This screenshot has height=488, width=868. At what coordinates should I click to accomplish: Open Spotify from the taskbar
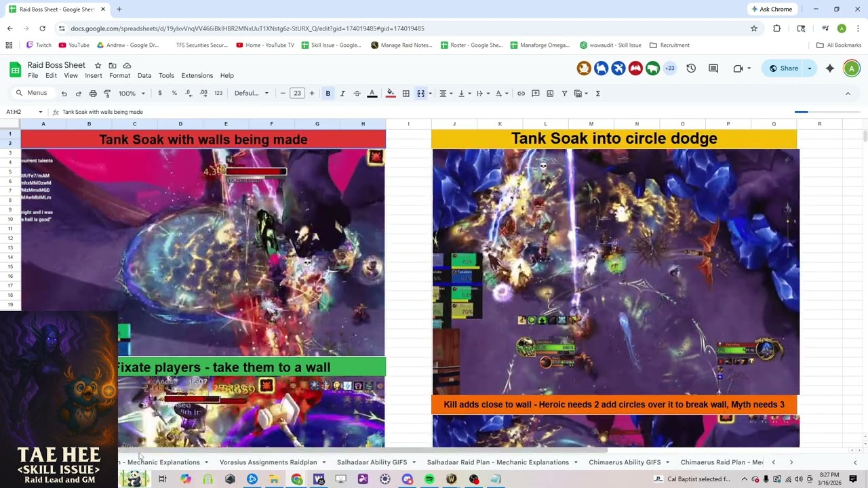pos(429,479)
